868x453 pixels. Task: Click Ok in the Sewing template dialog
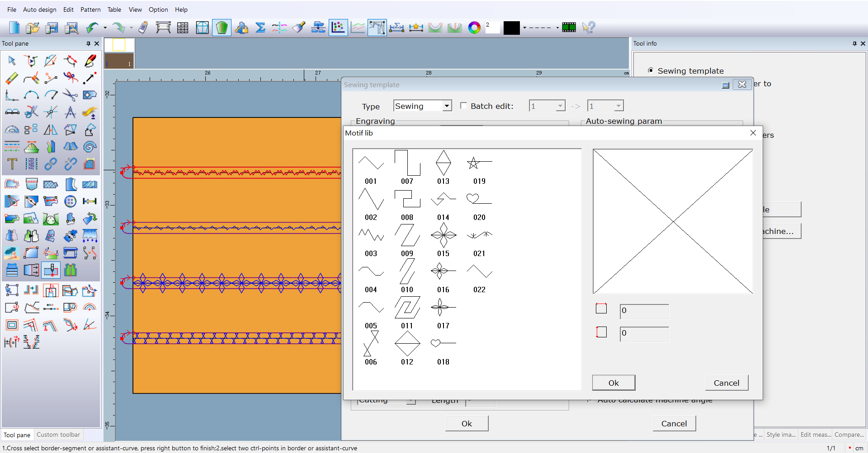[467, 423]
